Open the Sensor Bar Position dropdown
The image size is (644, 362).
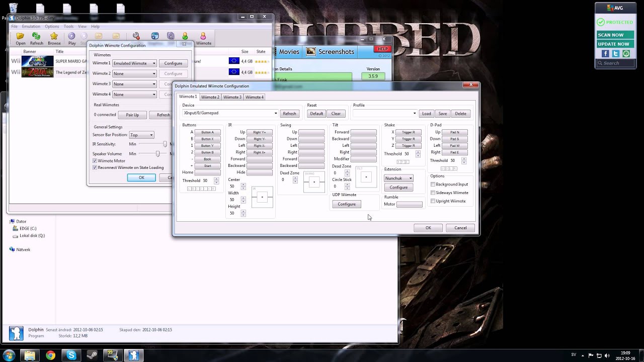click(x=141, y=135)
